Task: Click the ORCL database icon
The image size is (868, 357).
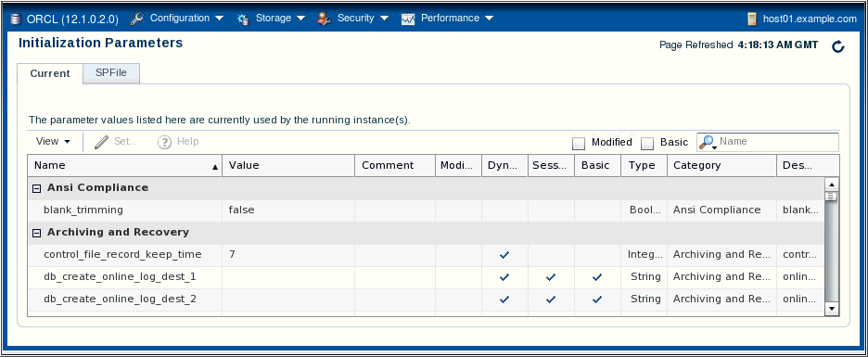Action: [x=15, y=19]
